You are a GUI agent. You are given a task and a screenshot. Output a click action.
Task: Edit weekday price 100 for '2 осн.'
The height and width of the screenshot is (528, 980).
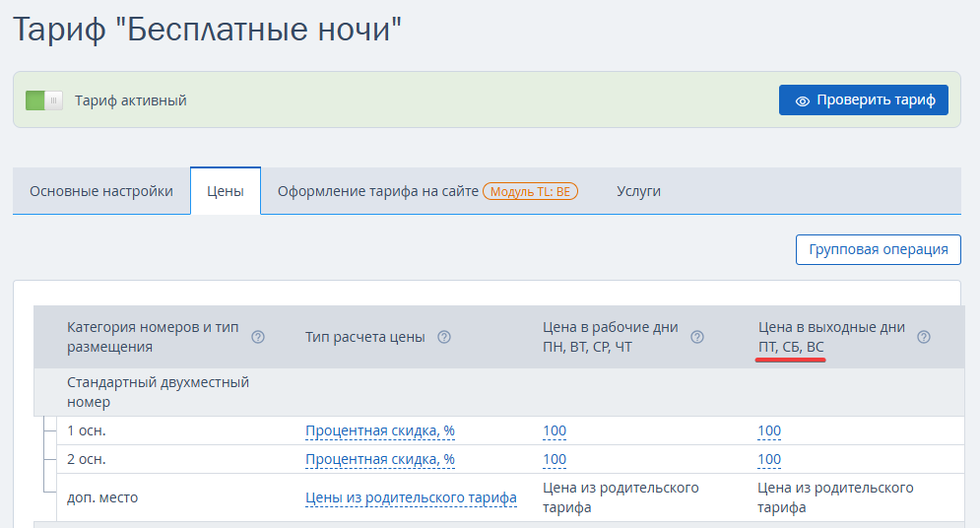tap(555, 459)
